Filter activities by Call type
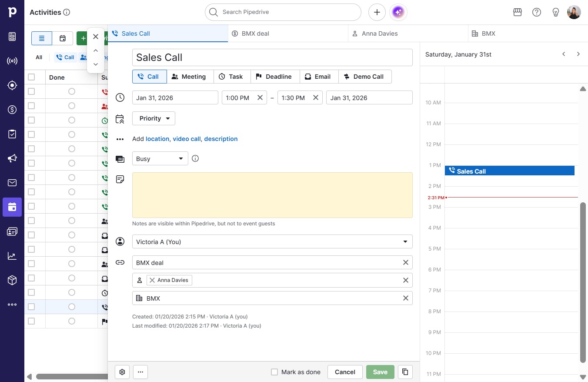588x382 pixels. click(x=66, y=57)
